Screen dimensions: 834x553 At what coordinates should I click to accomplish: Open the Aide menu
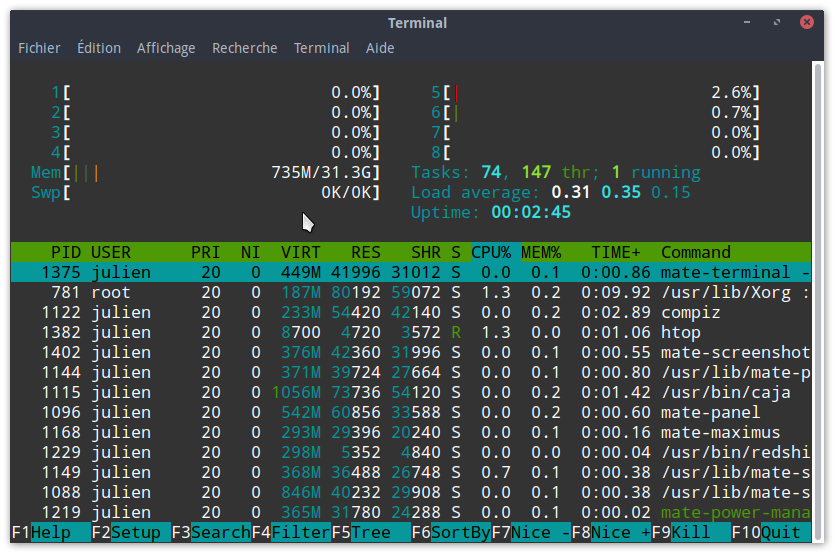(380, 48)
